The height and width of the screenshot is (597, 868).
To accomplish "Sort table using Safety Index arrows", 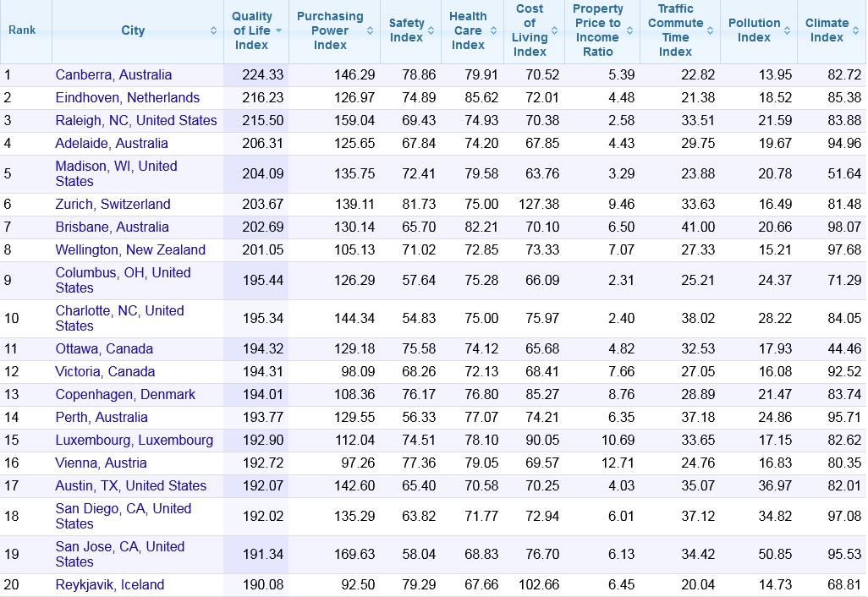I will click(431, 30).
